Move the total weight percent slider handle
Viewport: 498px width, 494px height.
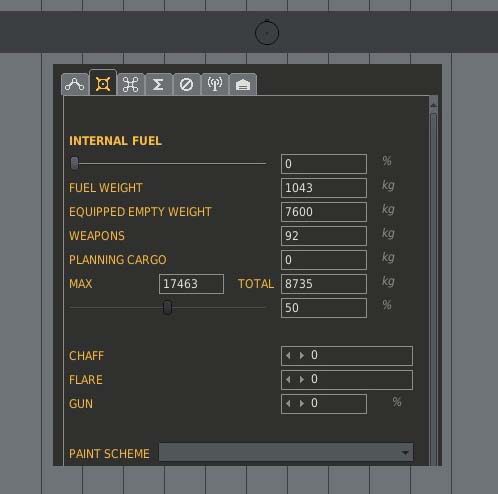[167, 307]
